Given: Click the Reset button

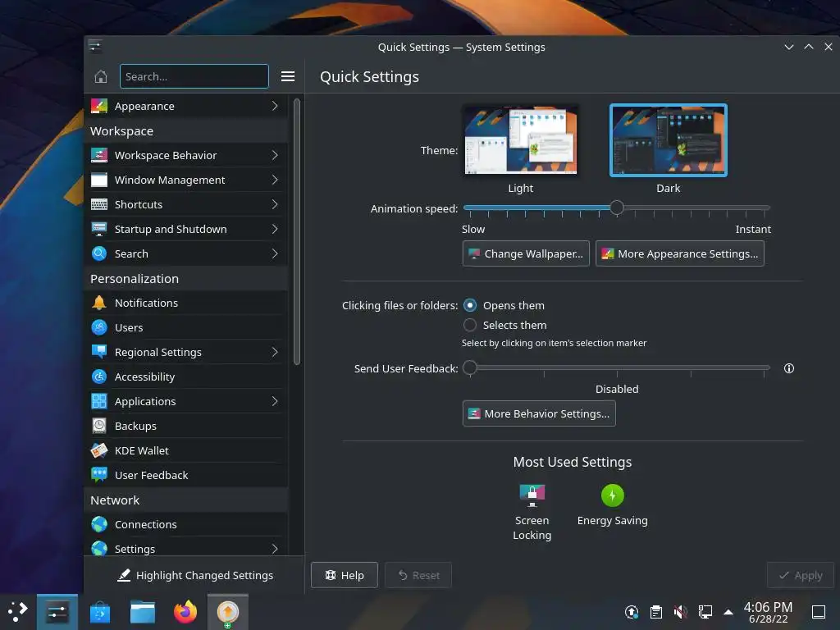Looking at the screenshot, I should click(x=418, y=575).
